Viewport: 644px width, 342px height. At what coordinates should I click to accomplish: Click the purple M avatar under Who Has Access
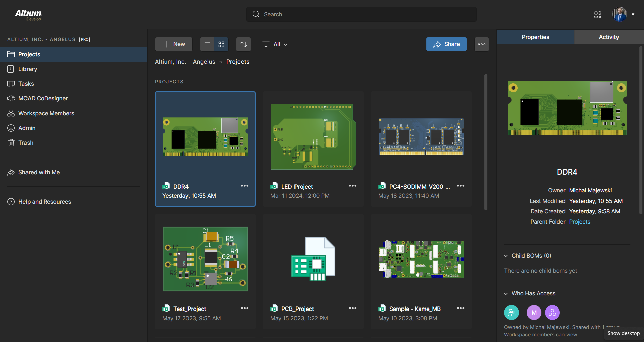tap(534, 312)
